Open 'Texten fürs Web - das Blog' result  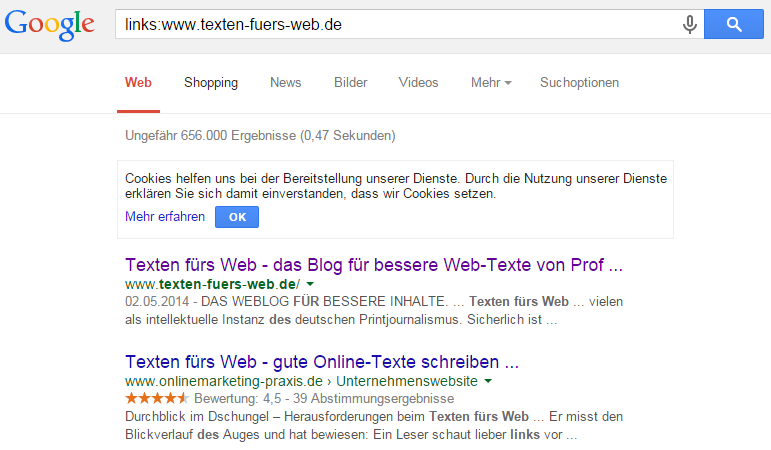click(x=374, y=265)
